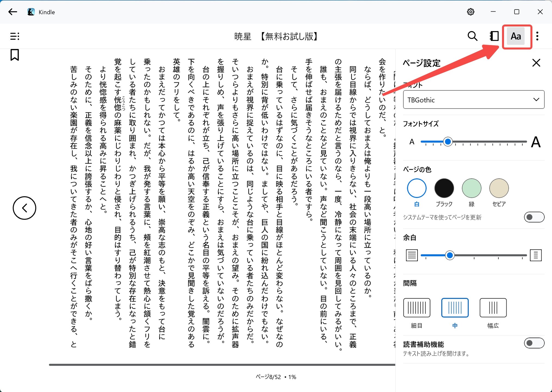Select the ブラック black page color
This screenshot has height=392, width=552.
pyautogui.click(x=444, y=188)
